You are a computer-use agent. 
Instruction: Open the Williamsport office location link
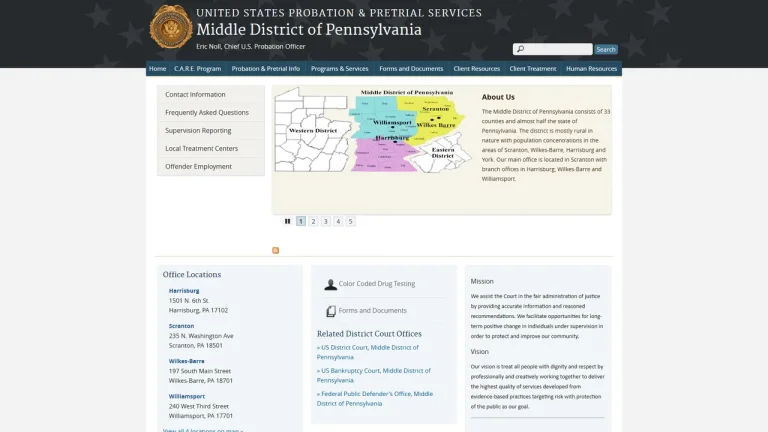187,397
